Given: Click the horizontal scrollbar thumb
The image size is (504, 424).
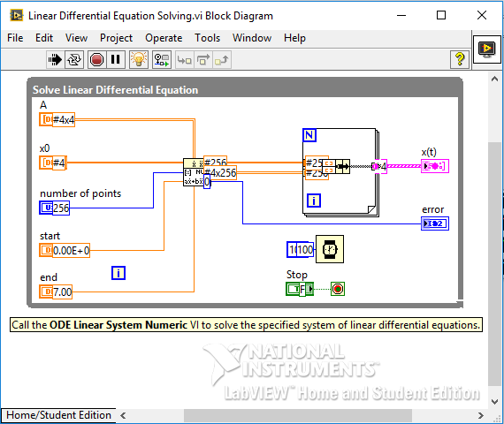Looking at the screenshot, I should tap(298, 416).
